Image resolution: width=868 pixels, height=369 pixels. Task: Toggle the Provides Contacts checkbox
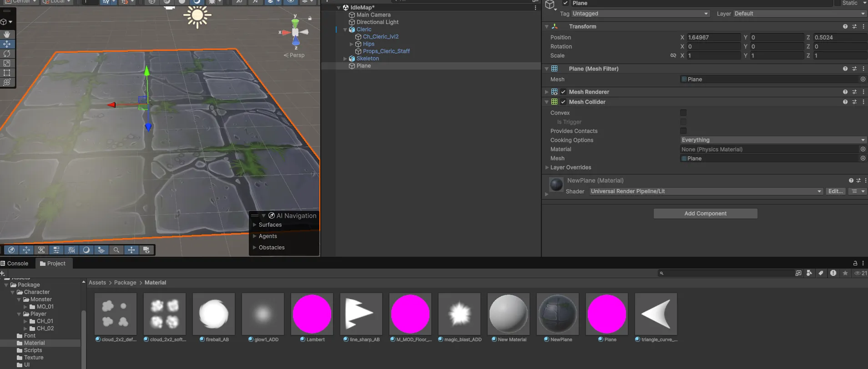click(683, 131)
